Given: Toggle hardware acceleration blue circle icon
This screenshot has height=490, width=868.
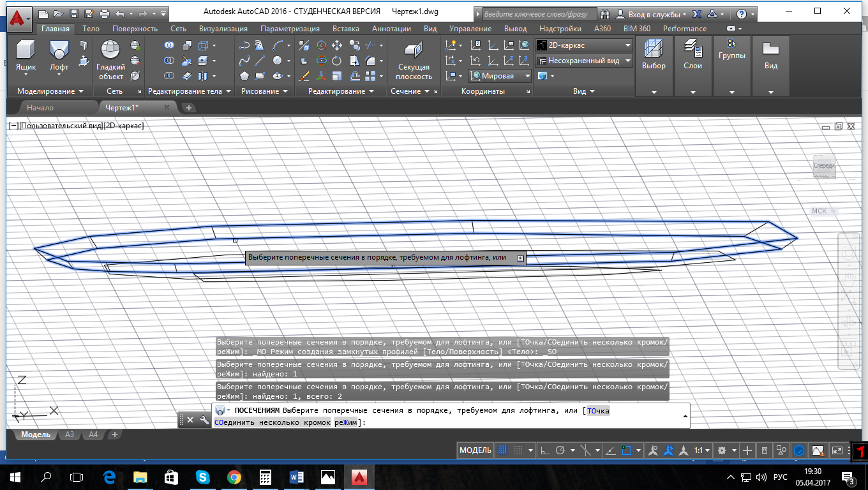Looking at the screenshot, I should pyautogui.click(x=799, y=450).
